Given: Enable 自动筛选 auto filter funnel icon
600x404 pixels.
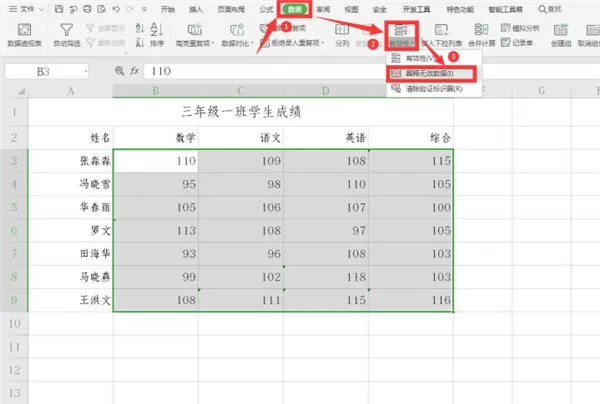Looking at the screenshot, I should 67,30.
